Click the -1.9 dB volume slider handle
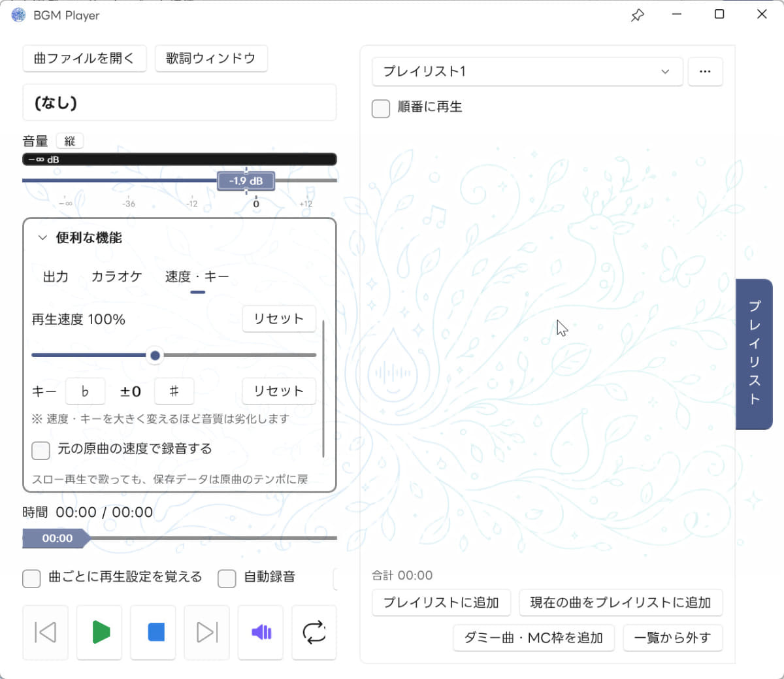Image resolution: width=784 pixels, height=679 pixels. (246, 181)
